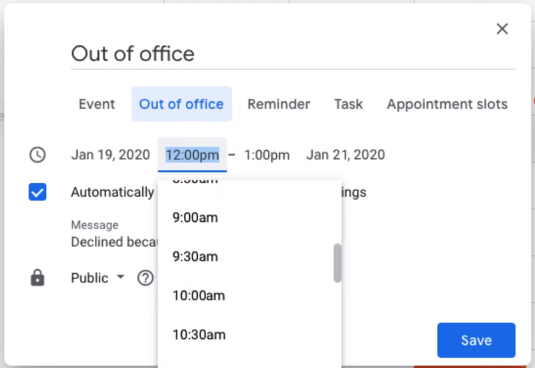535x368 pixels.
Task: Change the end date Jan 21, 2020
Action: (x=346, y=155)
